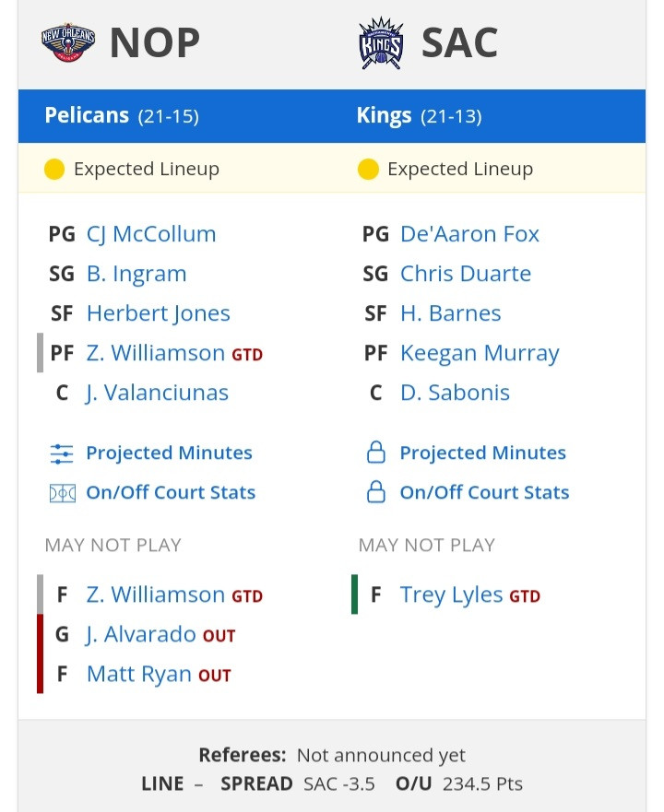Click Pelicans On/Off Court Stats court icon

62,493
